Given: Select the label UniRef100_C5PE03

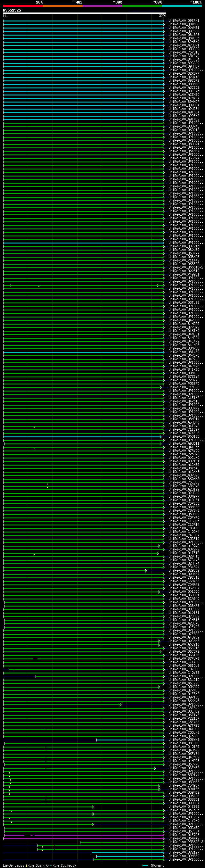Looking at the screenshot, I should pos(184,503).
